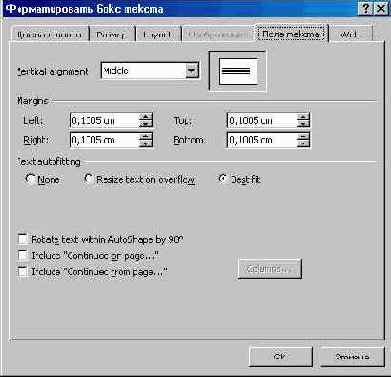The width and height of the screenshot is (391, 377).
Task: Check Include "Continued from page..." box
Action: (23, 272)
